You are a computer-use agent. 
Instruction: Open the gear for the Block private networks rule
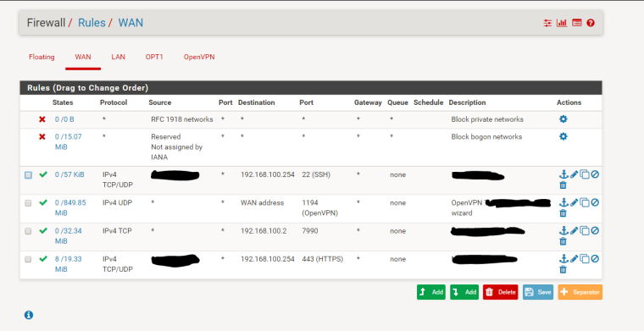563,119
